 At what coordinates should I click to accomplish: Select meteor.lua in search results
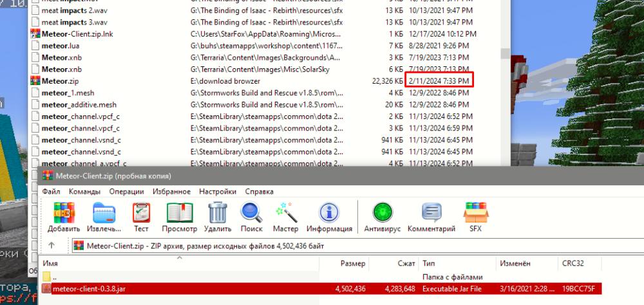(x=61, y=46)
